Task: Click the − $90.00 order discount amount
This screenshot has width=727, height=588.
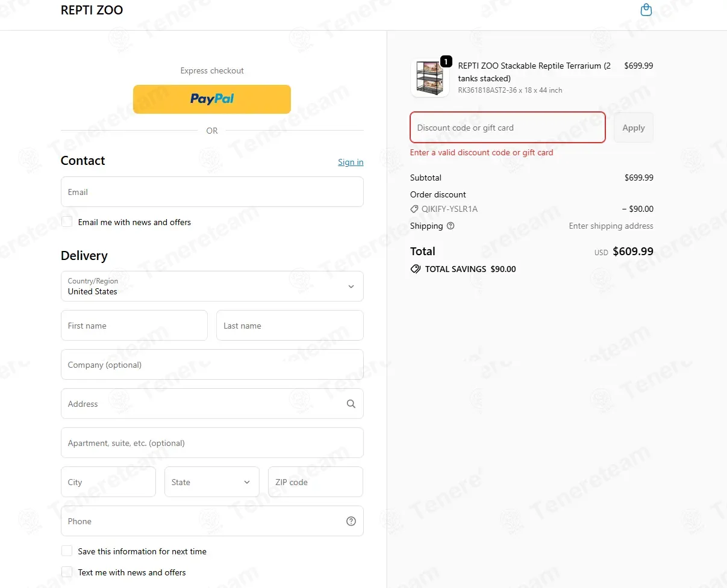Action: [x=637, y=209]
